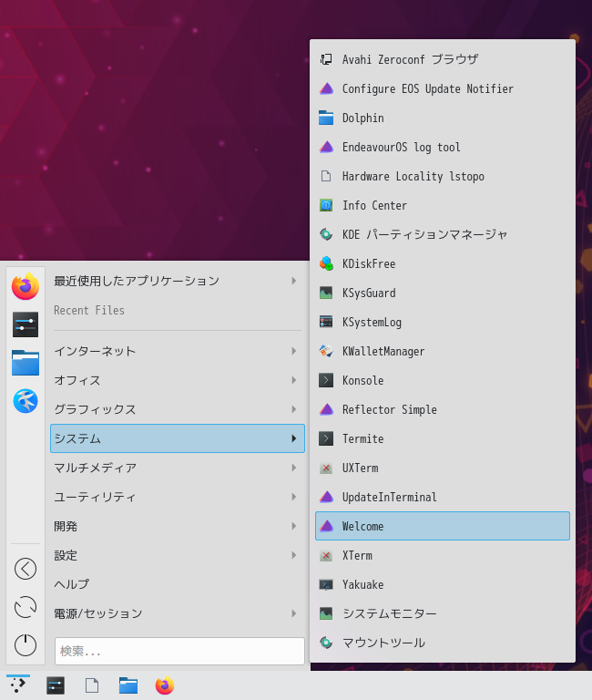Launch Configure EOS Update Notifier
Viewport: 592px width, 700px height.
coord(443,88)
